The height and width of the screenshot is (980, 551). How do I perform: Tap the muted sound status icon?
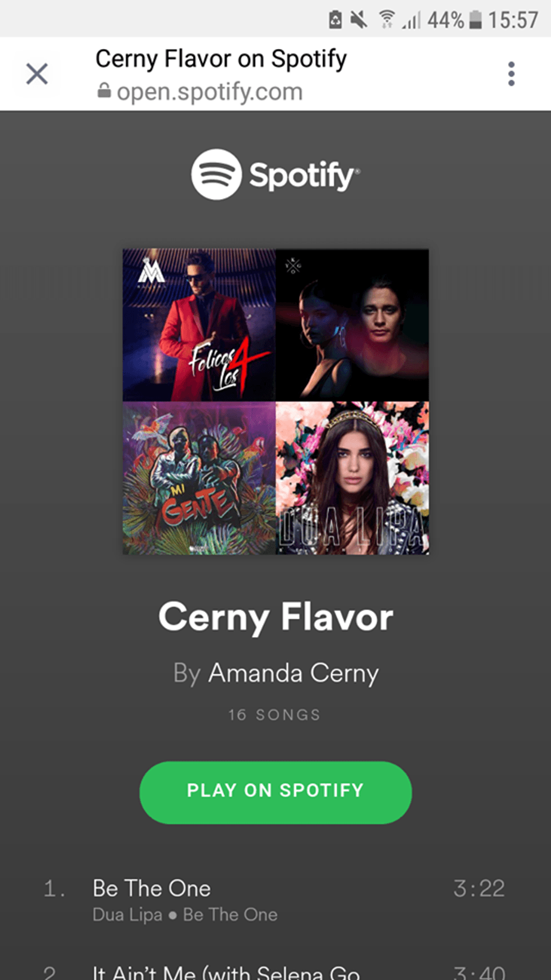pos(358,20)
